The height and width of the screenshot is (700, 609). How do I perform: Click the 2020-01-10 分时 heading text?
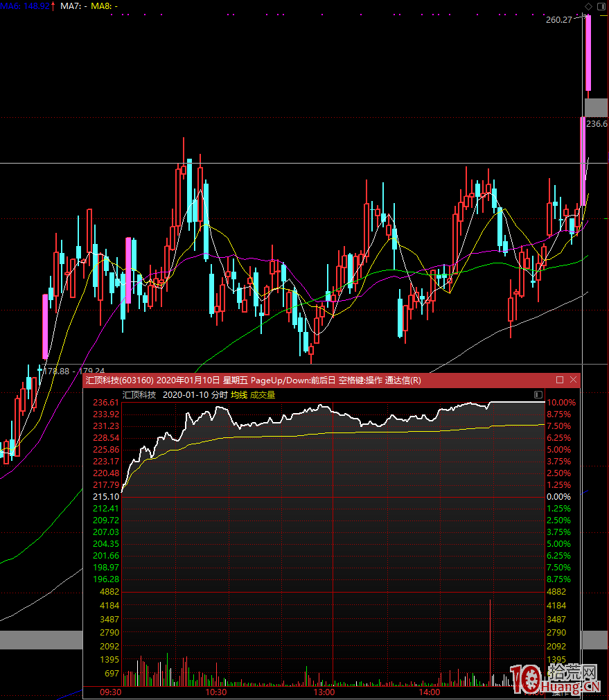(x=195, y=395)
